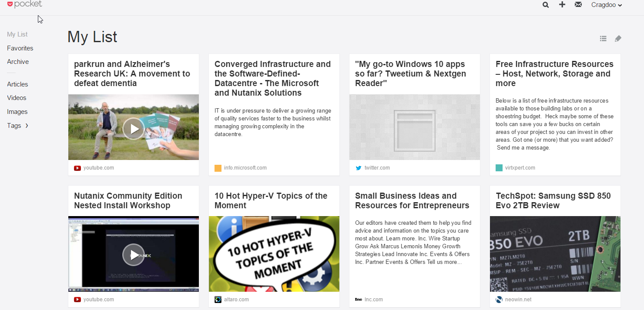Click the Free Infrastructure Resources excerpt
This screenshot has height=310, width=644.
pos(555,124)
